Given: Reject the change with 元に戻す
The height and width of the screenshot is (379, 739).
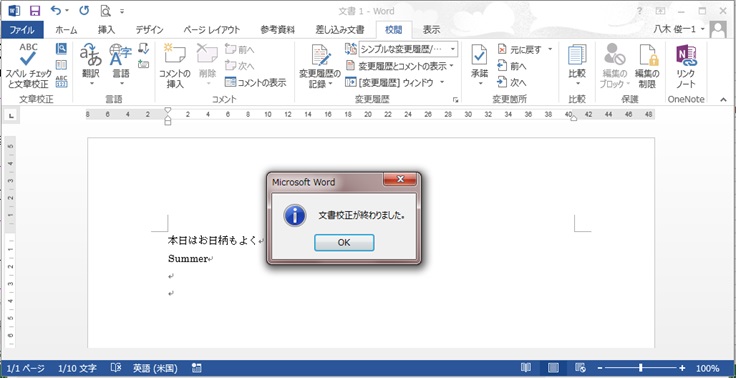Looking at the screenshot, I should coord(520,49).
